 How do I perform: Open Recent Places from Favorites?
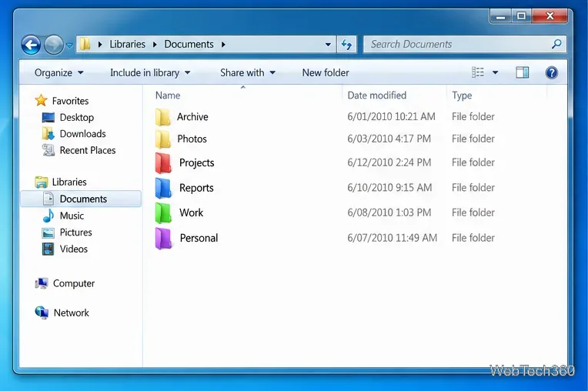point(88,150)
